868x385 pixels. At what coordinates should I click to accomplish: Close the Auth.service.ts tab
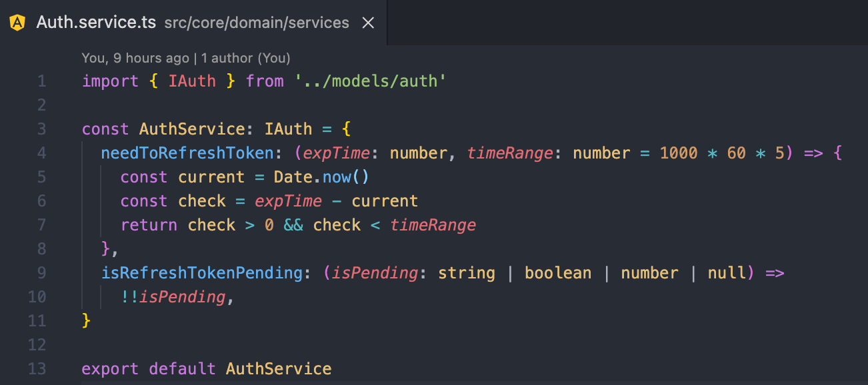coord(367,23)
